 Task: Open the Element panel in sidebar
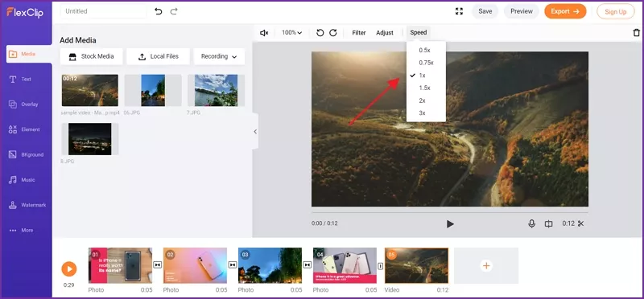click(24, 129)
